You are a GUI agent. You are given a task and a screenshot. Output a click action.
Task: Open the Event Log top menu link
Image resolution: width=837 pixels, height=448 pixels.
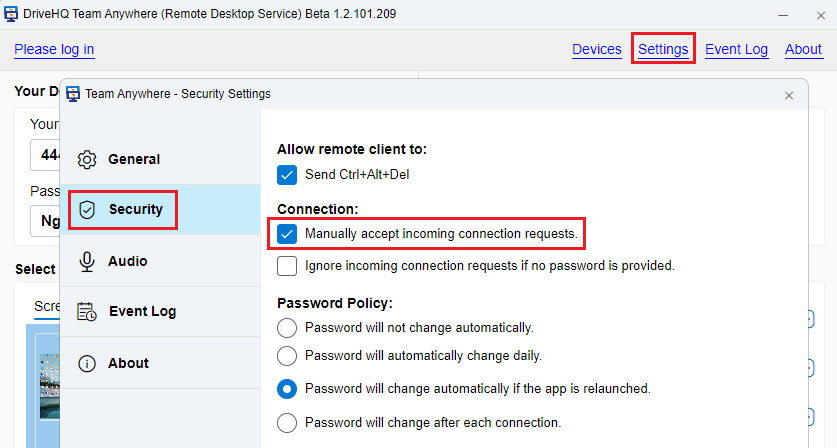(x=736, y=49)
